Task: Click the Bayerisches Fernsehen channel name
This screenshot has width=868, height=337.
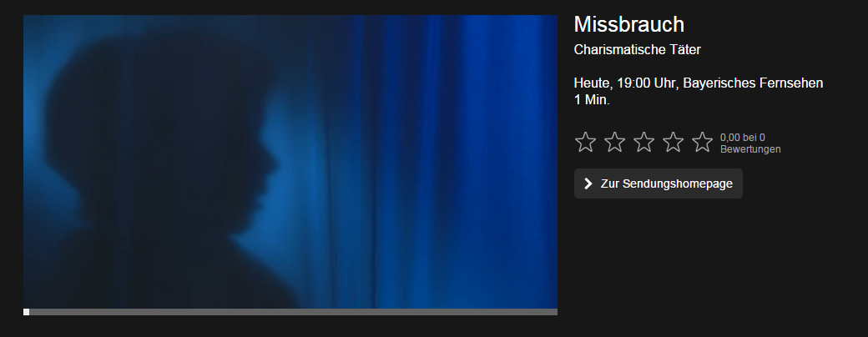Action: tap(753, 83)
